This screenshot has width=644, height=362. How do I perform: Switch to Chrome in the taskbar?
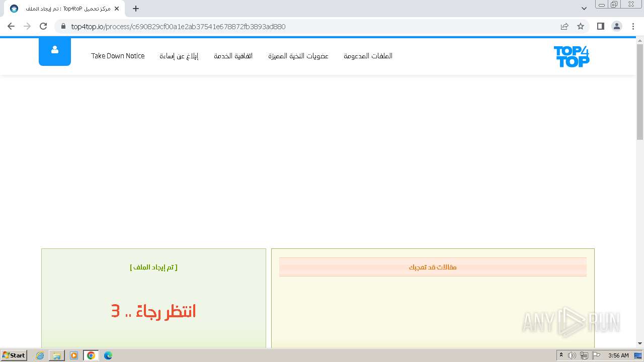pos(91,355)
